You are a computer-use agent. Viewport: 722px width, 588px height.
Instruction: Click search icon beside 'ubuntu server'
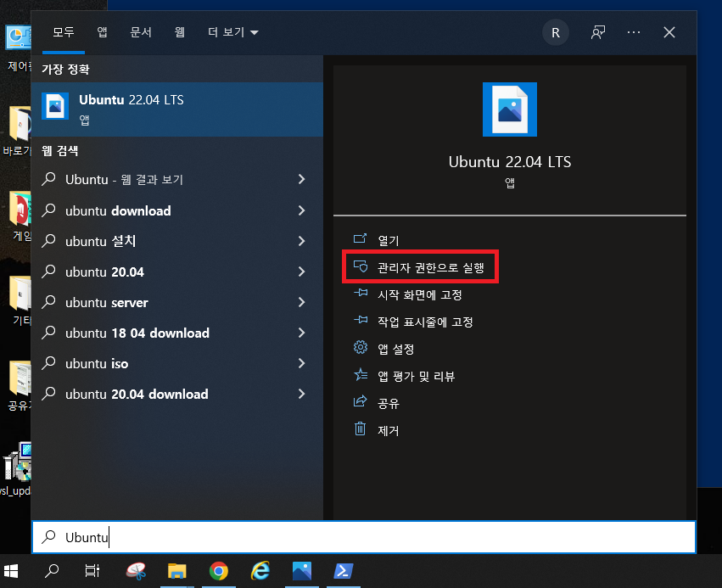(x=48, y=302)
